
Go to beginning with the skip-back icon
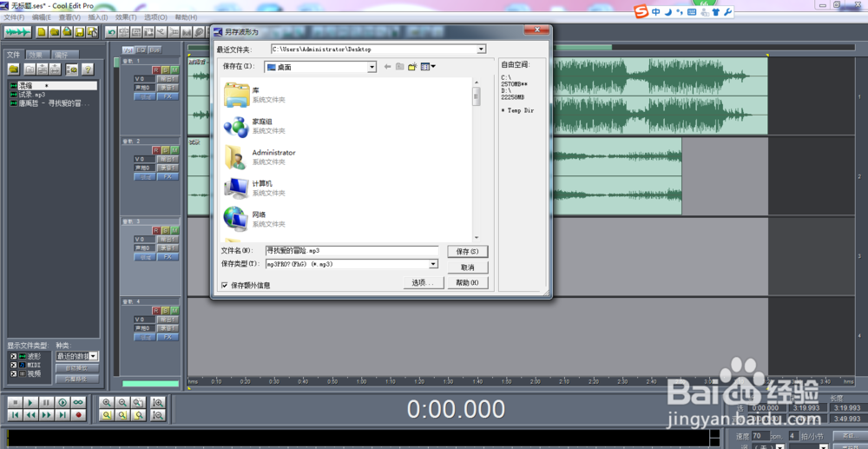click(16, 414)
